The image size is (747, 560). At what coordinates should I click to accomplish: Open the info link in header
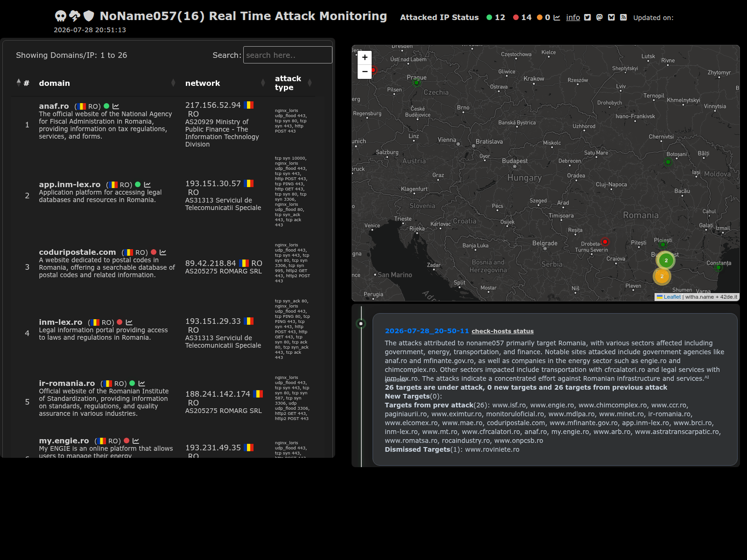click(573, 17)
